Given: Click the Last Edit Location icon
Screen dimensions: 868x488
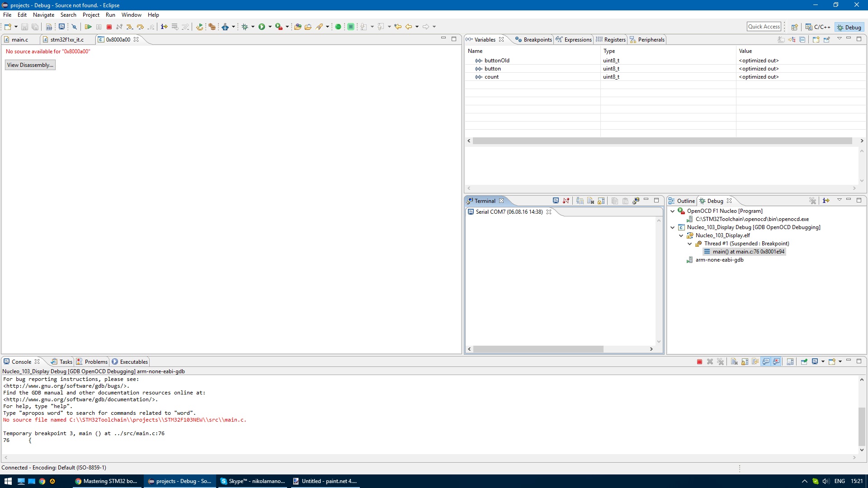Looking at the screenshot, I should coord(398,27).
